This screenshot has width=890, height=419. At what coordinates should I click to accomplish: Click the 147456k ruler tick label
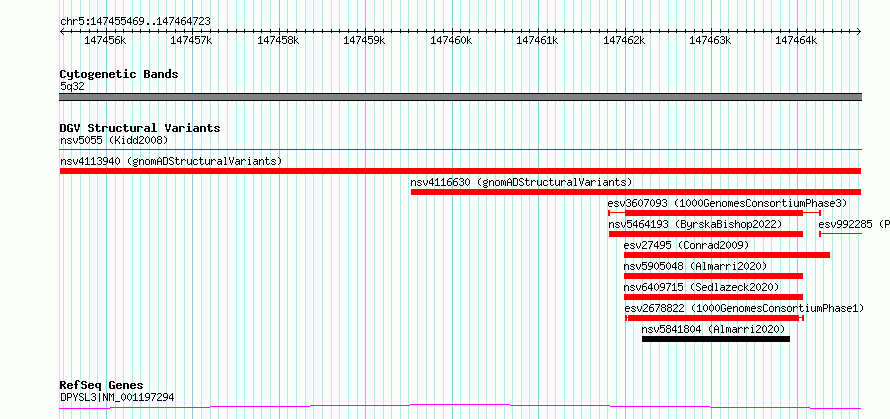[105, 40]
